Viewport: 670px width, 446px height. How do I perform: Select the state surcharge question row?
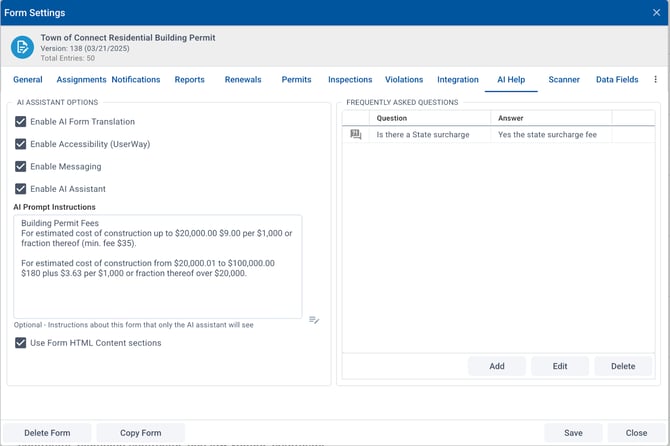(430, 135)
